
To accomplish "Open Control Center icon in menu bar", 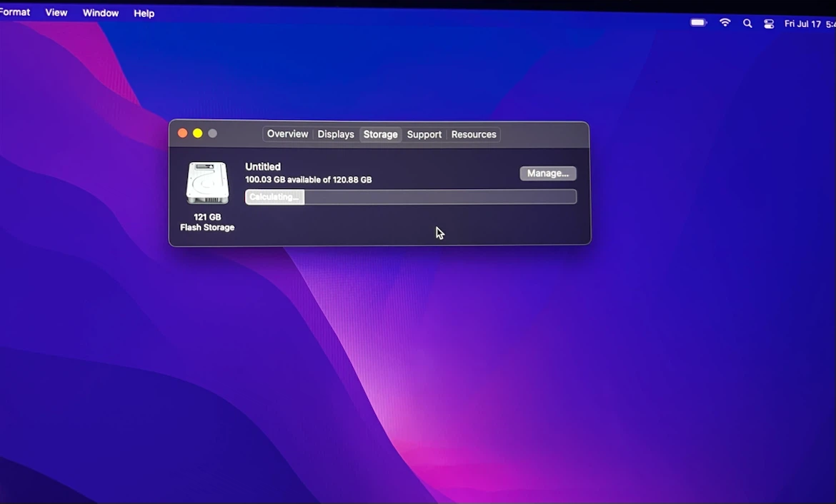I will point(769,24).
